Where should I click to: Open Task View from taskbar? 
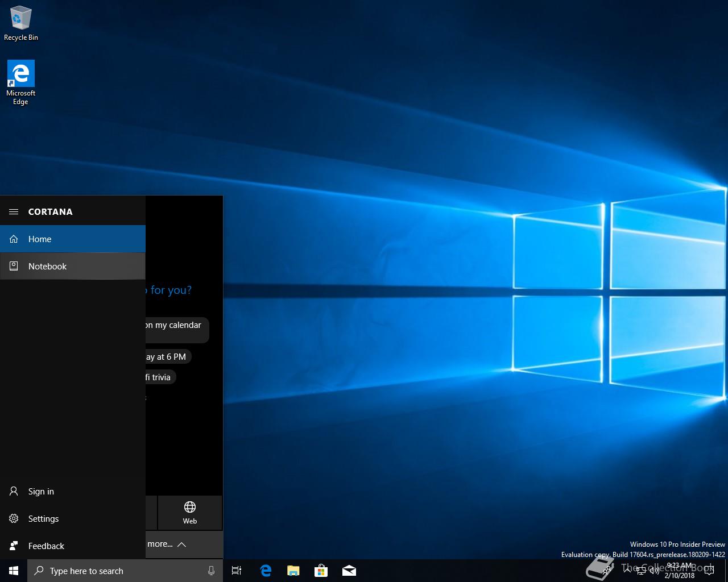click(x=237, y=571)
